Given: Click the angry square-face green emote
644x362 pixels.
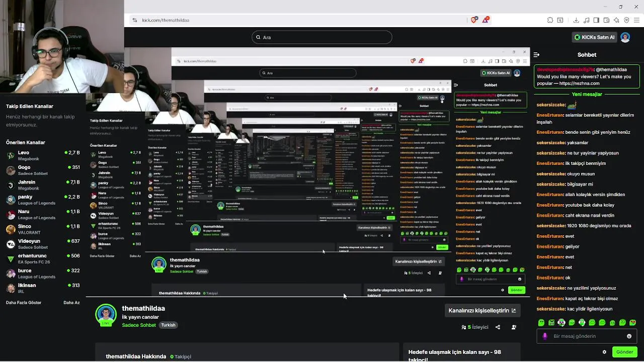Looking at the screenshot, I should pos(551,323).
